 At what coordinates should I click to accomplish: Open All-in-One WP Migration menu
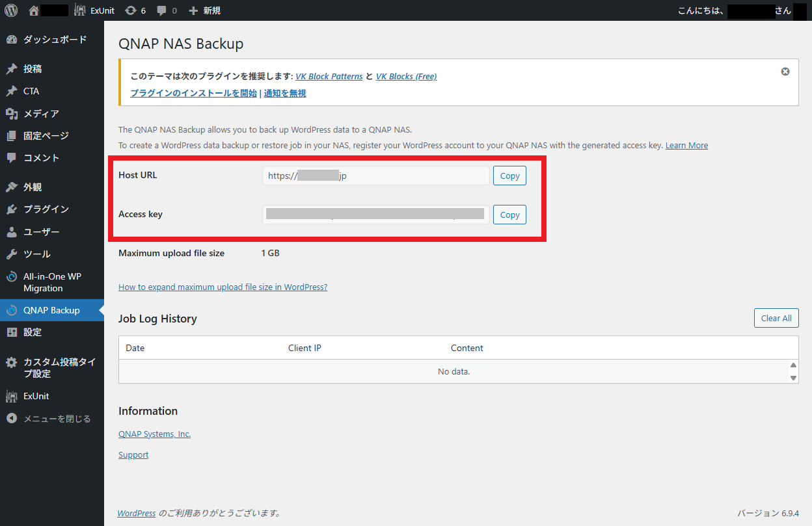tap(52, 282)
